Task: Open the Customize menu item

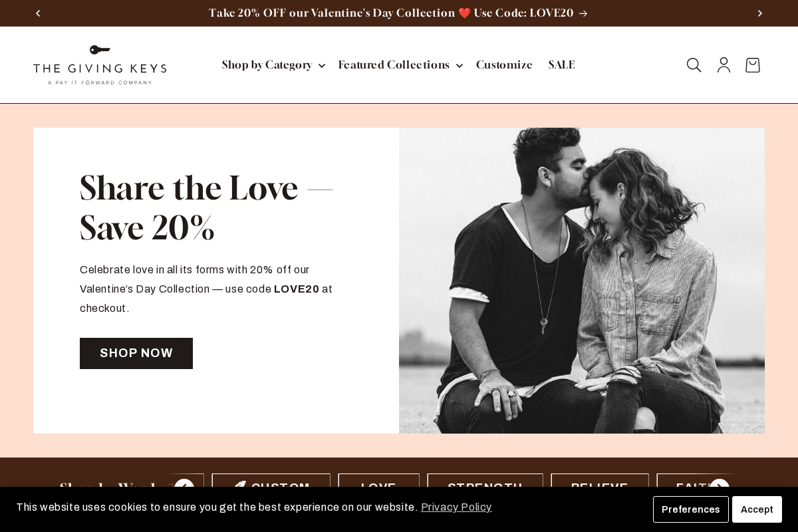Action: pyautogui.click(x=504, y=65)
